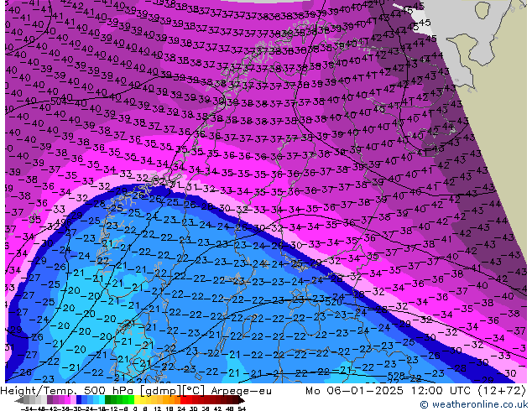Image resolution: width=532 pixels, height=411 pixels.
Task: Click the 520 height contour label
Action: point(333,301)
